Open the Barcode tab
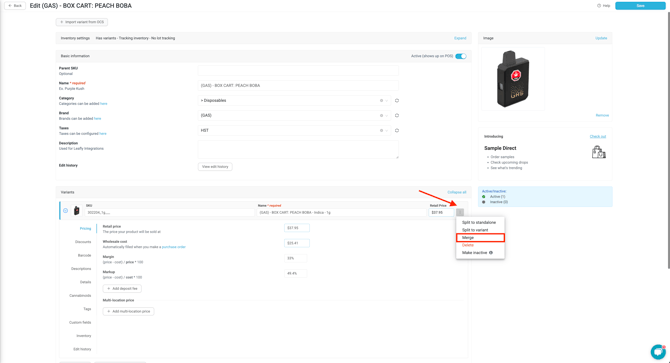670x363 pixels. 84,255
